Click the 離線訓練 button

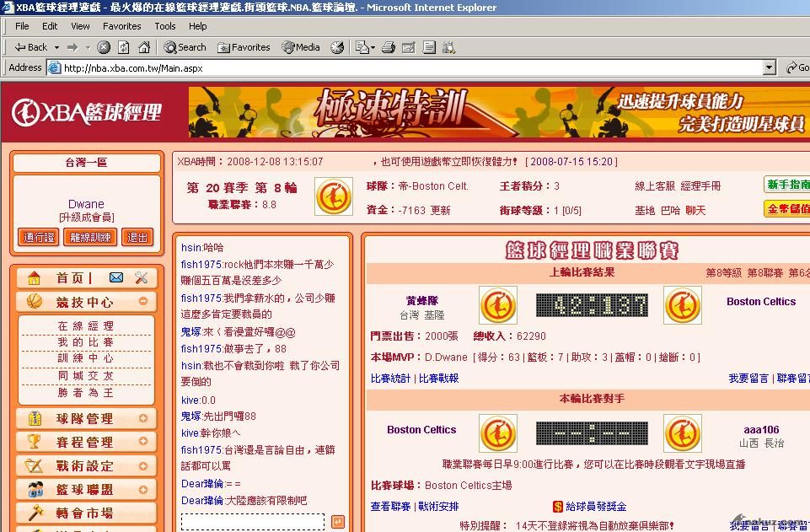tap(90, 237)
